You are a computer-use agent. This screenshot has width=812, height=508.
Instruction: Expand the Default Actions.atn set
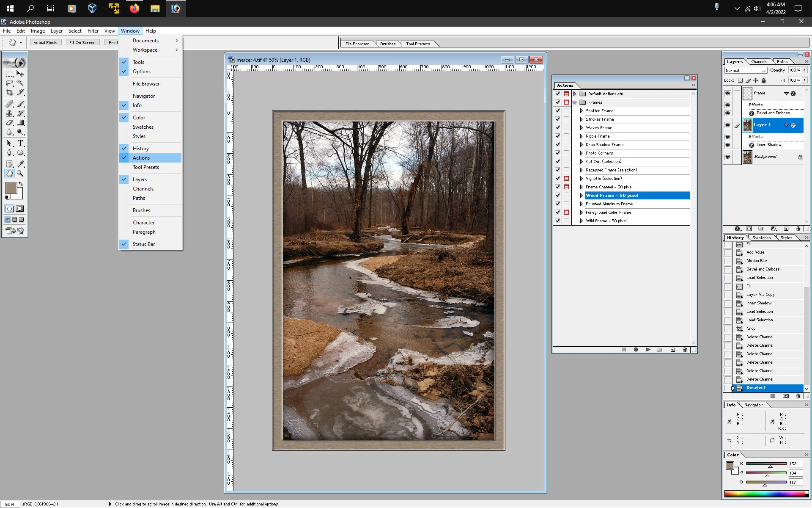point(575,94)
